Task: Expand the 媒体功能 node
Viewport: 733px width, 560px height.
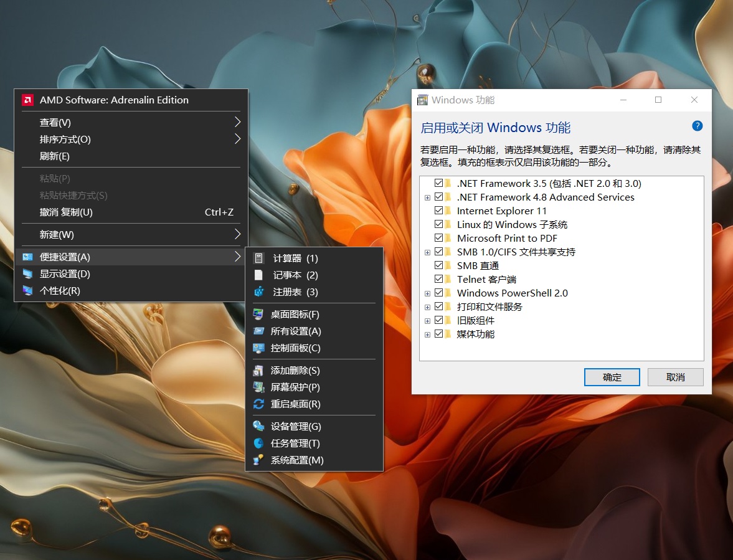Action: pos(427,335)
